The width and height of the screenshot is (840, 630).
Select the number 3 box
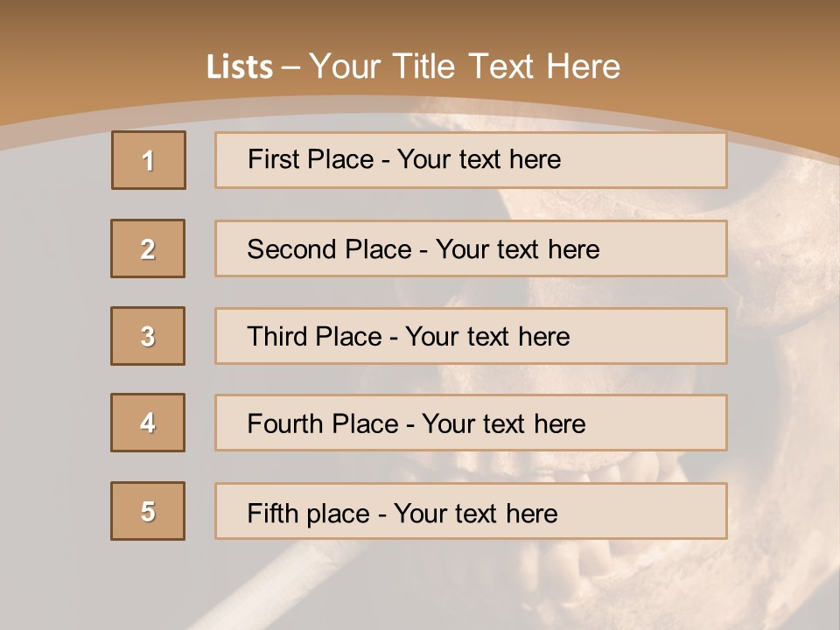pos(148,336)
